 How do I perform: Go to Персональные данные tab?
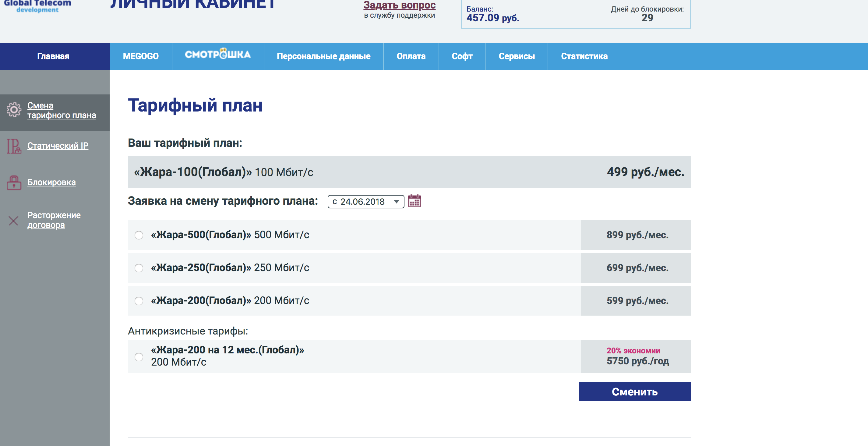tap(323, 56)
